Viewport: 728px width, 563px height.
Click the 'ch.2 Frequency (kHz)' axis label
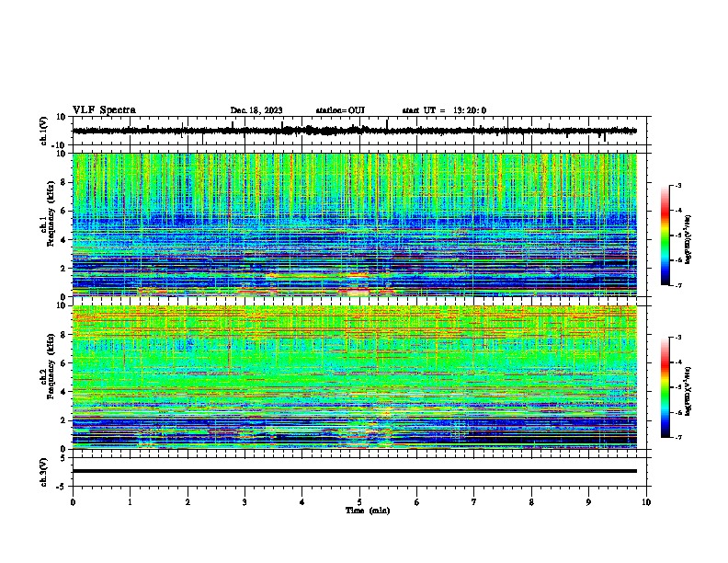[48, 366]
